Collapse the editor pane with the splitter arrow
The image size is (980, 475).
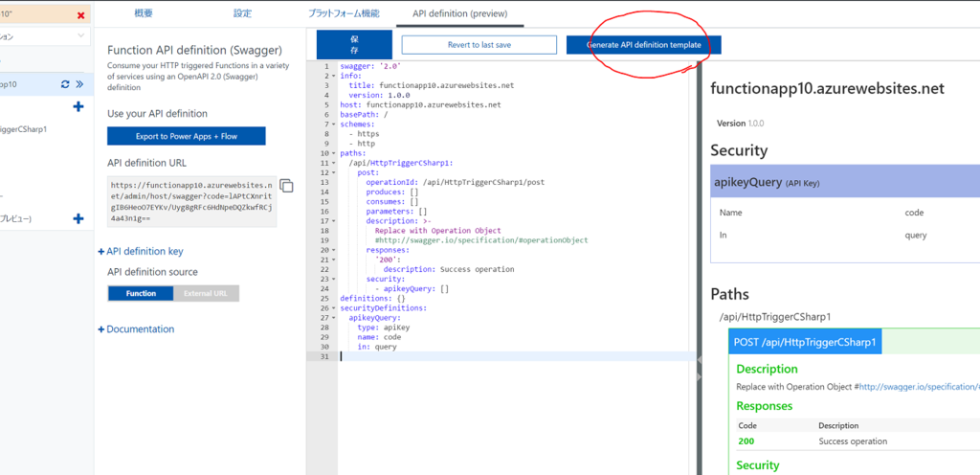point(700,361)
